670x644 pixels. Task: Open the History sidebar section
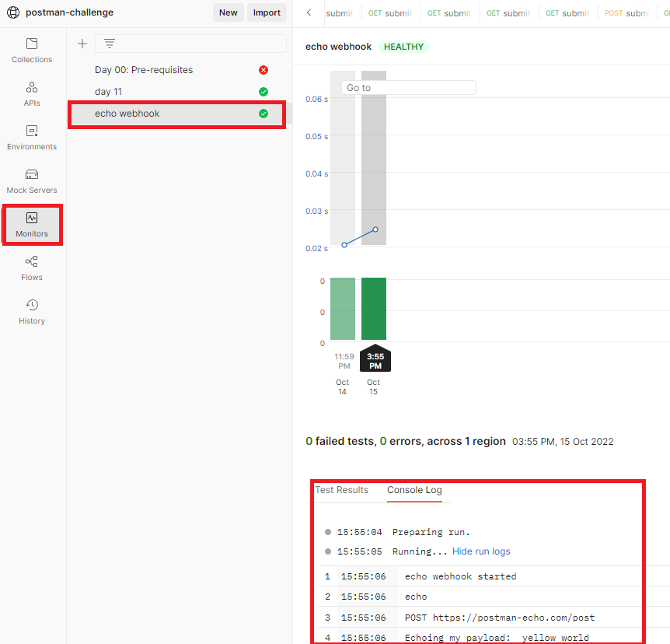[32, 312]
